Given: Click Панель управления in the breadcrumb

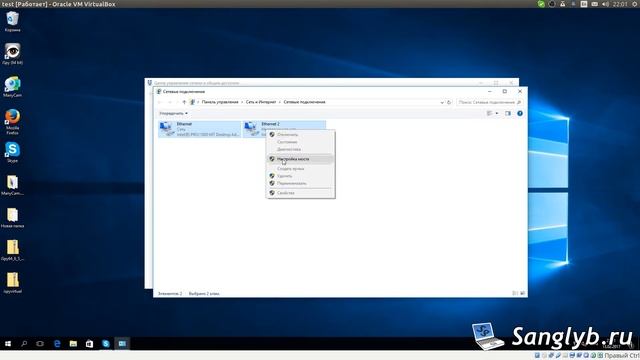Looking at the screenshot, I should point(220,102).
